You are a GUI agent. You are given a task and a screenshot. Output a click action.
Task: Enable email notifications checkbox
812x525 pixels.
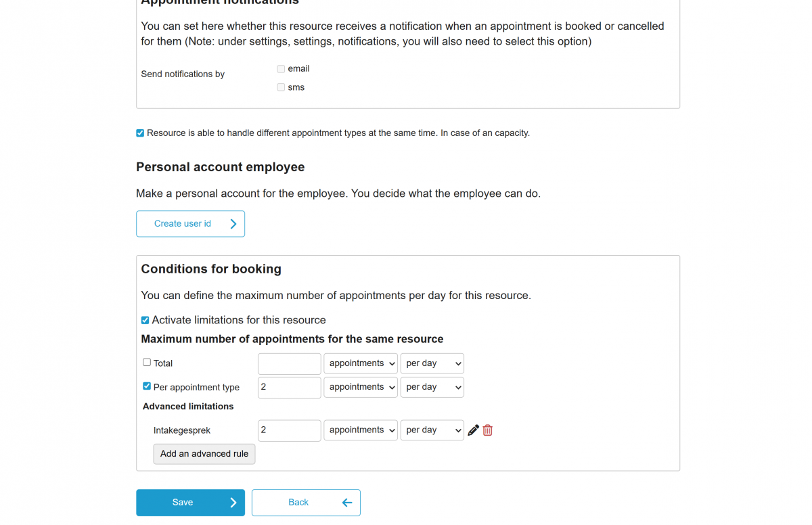click(x=281, y=69)
